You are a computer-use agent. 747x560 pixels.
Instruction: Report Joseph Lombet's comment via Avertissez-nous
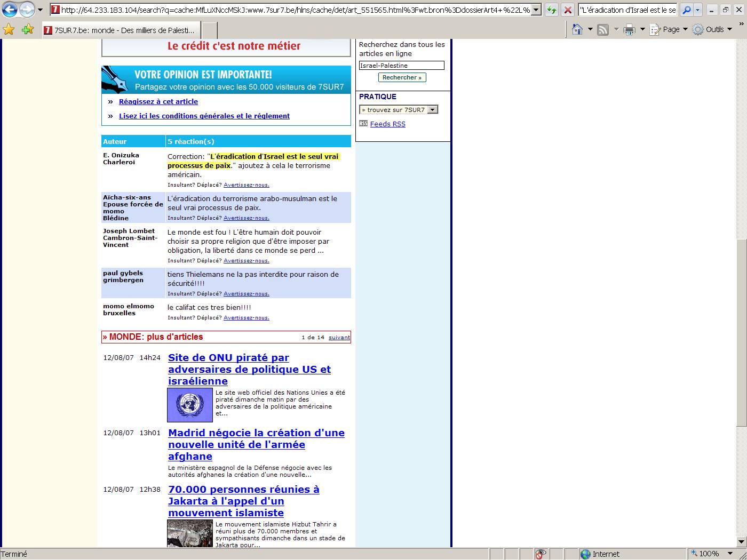click(x=246, y=261)
